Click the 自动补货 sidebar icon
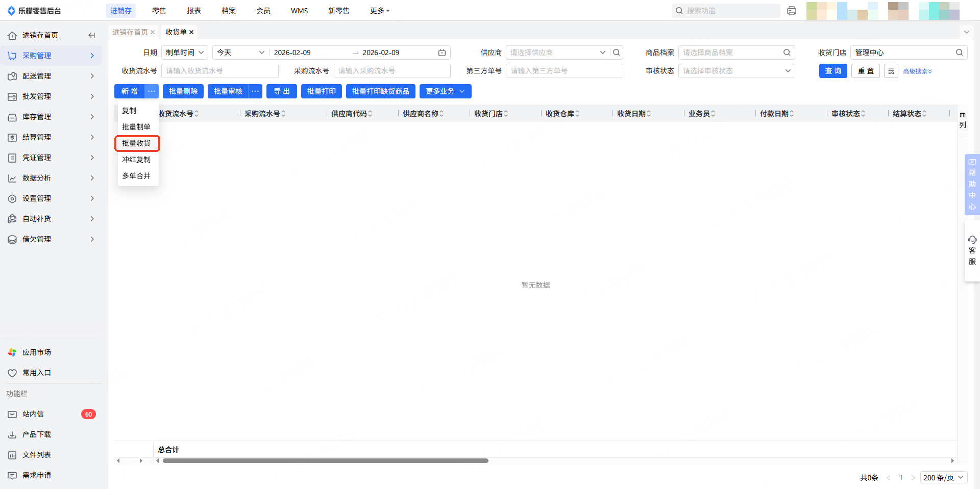Image resolution: width=980 pixels, height=489 pixels. (12, 219)
